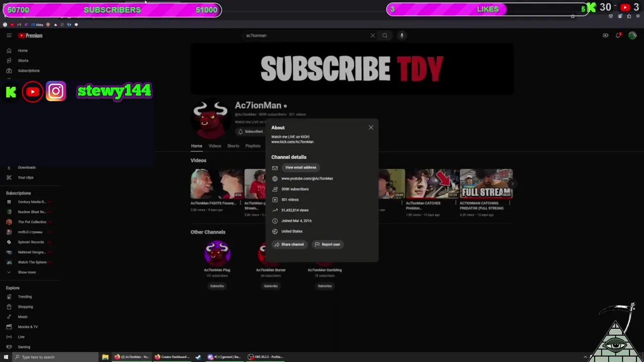
Task: Open the notifications bell in YouTube header
Action: pos(618,36)
